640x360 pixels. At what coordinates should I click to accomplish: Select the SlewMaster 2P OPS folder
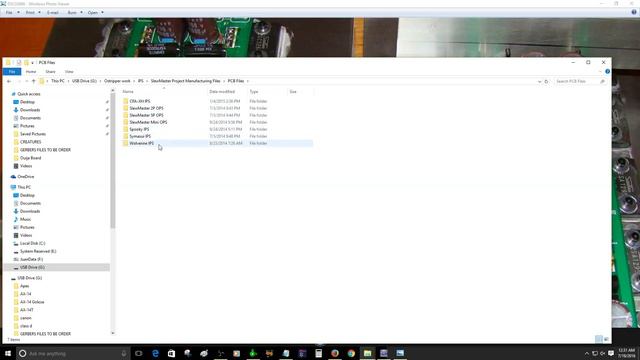(x=146, y=108)
